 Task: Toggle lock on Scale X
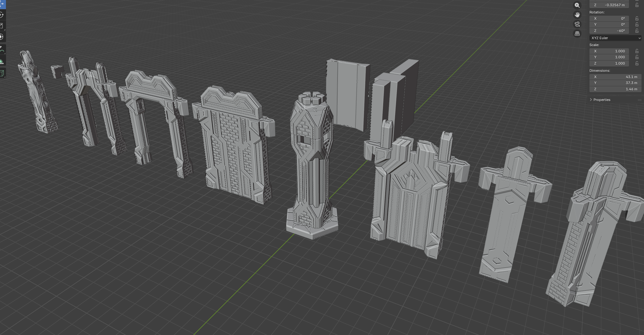pos(637,51)
